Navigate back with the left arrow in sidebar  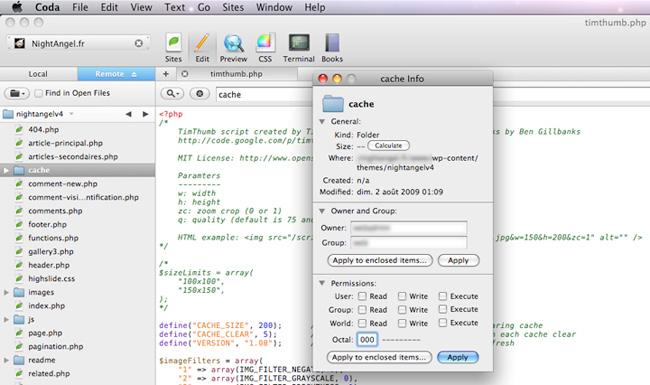tap(129, 114)
